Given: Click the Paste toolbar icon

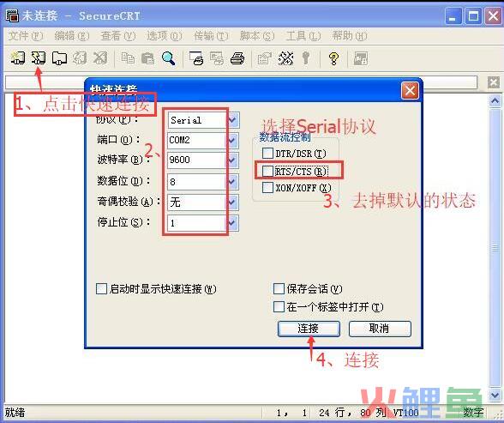Looking at the screenshot, I should pos(147,58).
